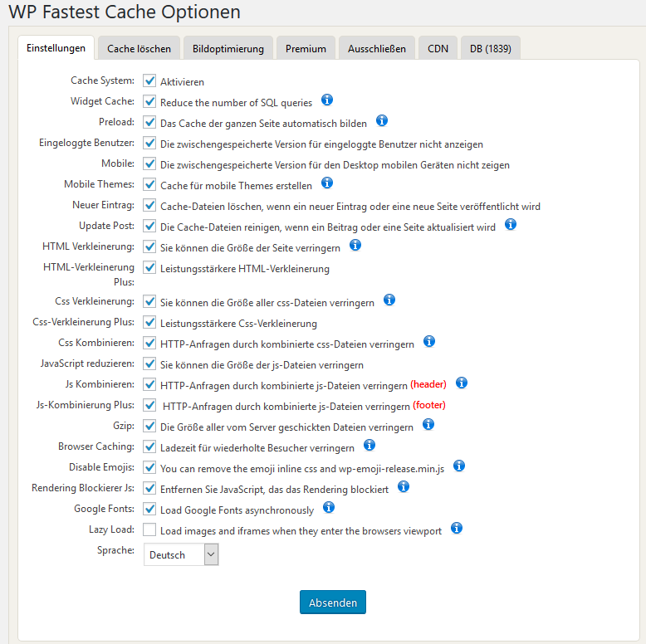Open the Bildoptimierung tab

pyautogui.click(x=228, y=48)
